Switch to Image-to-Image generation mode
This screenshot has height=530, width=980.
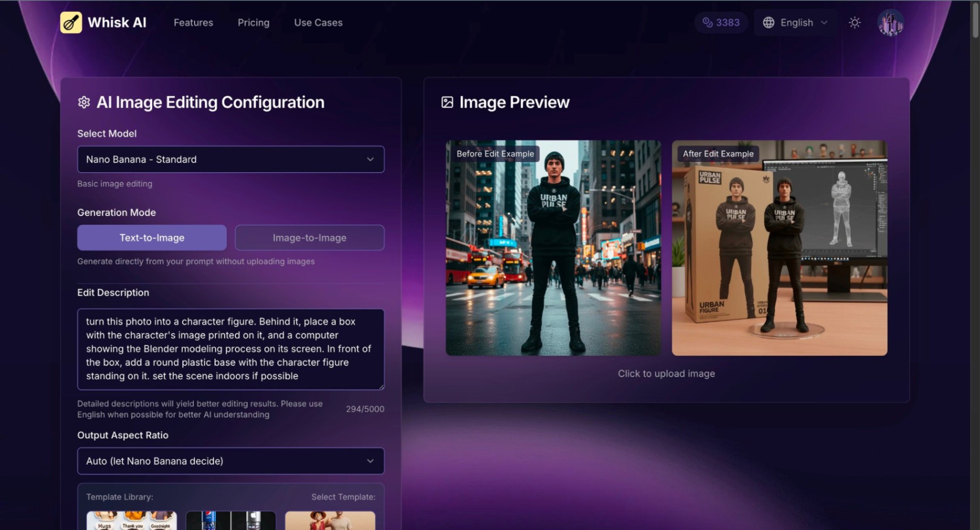point(310,238)
